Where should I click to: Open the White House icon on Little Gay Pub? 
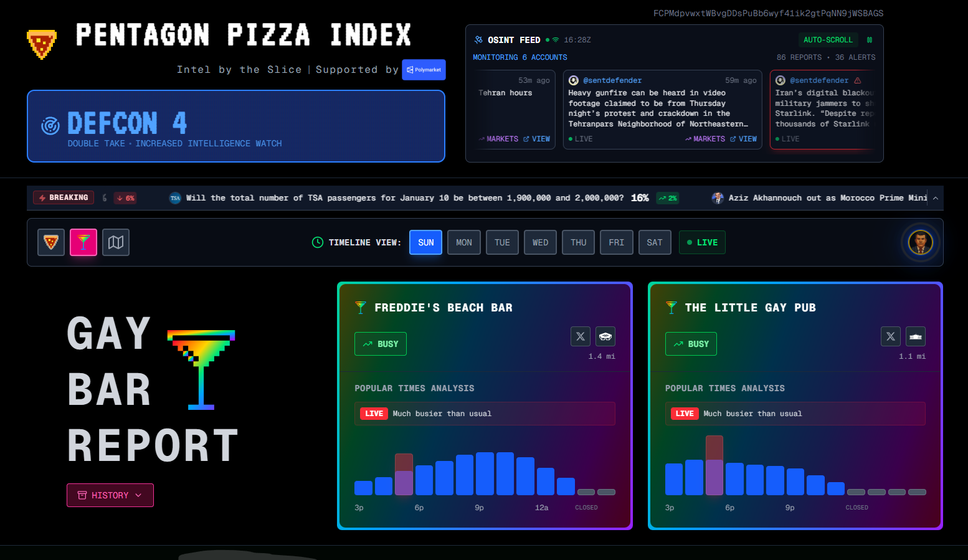[916, 336]
